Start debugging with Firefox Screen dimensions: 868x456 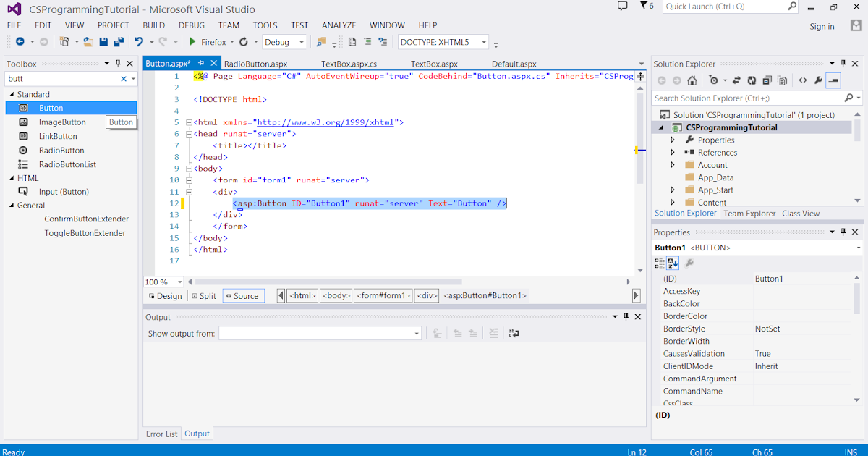click(192, 42)
